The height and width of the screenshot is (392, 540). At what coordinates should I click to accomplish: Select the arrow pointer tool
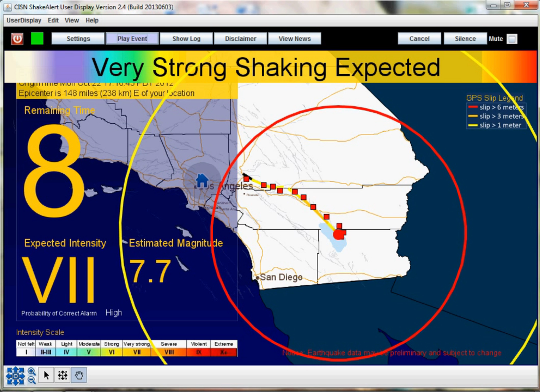pyautogui.click(x=46, y=375)
